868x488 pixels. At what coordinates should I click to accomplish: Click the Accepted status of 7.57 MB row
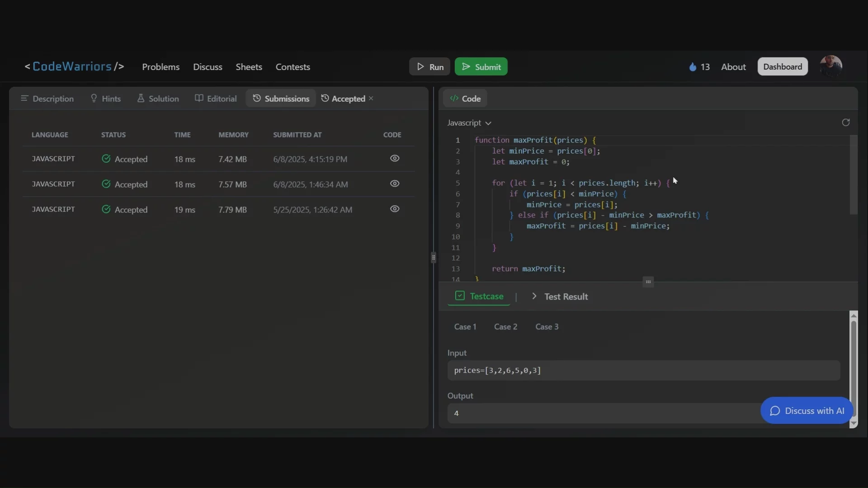click(x=124, y=184)
